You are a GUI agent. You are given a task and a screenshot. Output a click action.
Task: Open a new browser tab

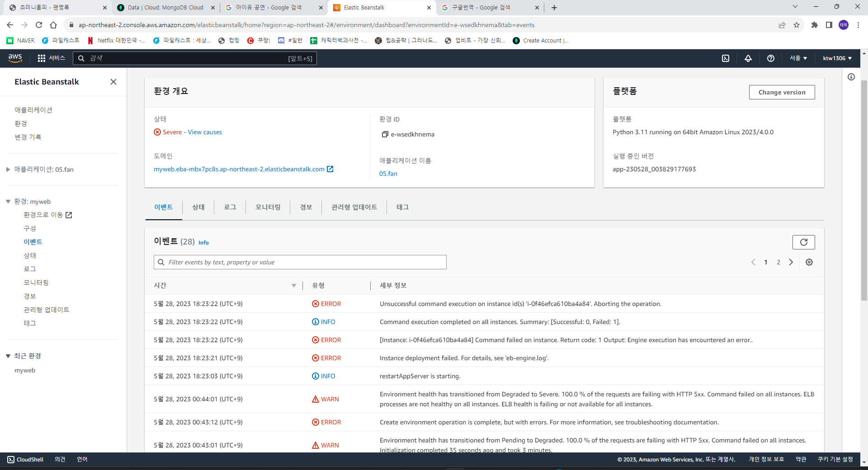(x=554, y=8)
